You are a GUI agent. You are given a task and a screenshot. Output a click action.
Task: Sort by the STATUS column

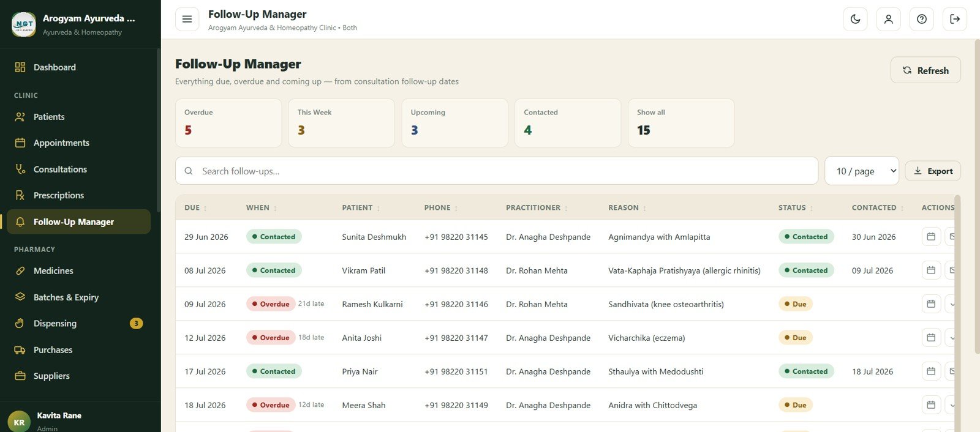pos(796,208)
